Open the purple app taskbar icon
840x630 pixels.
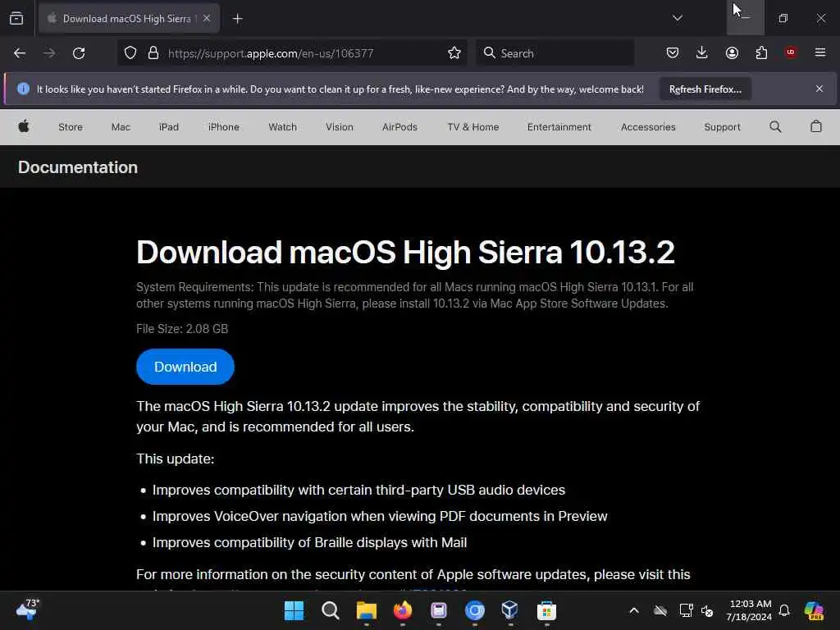(x=438, y=610)
